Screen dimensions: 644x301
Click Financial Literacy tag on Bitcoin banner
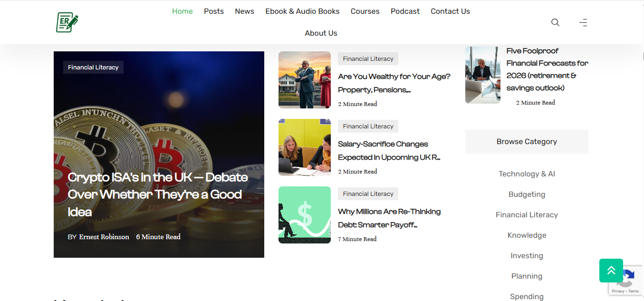[x=93, y=68]
